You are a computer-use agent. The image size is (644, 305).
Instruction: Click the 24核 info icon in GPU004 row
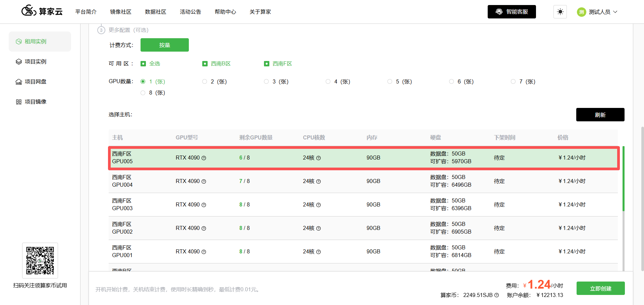tap(319, 181)
